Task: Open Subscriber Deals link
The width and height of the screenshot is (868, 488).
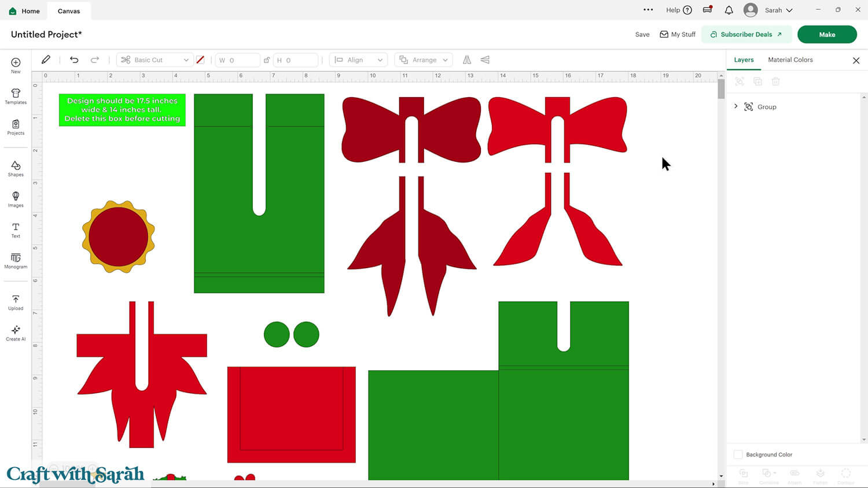Action: click(x=746, y=34)
